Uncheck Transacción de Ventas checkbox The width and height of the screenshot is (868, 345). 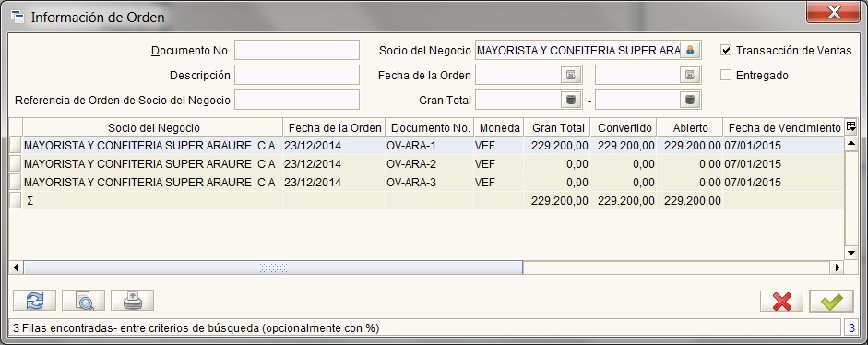[726, 50]
